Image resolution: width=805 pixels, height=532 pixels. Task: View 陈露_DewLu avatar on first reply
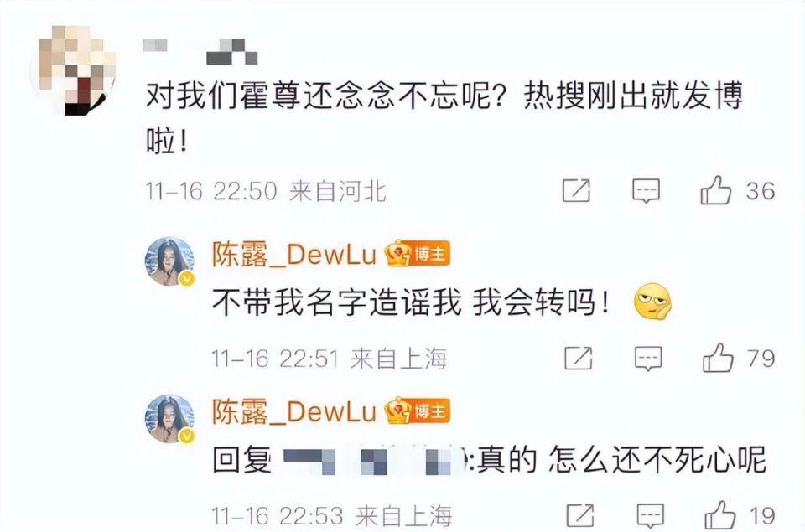pyautogui.click(x=170, y=261)
